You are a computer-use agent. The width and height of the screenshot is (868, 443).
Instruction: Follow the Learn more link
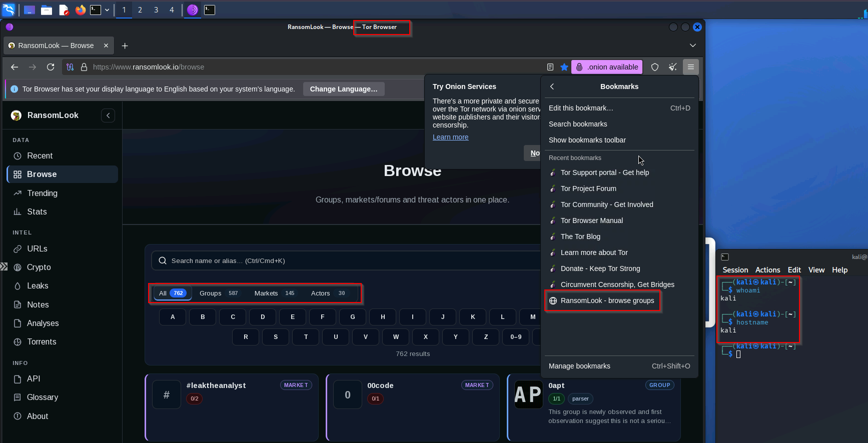(x=451, y=137)
